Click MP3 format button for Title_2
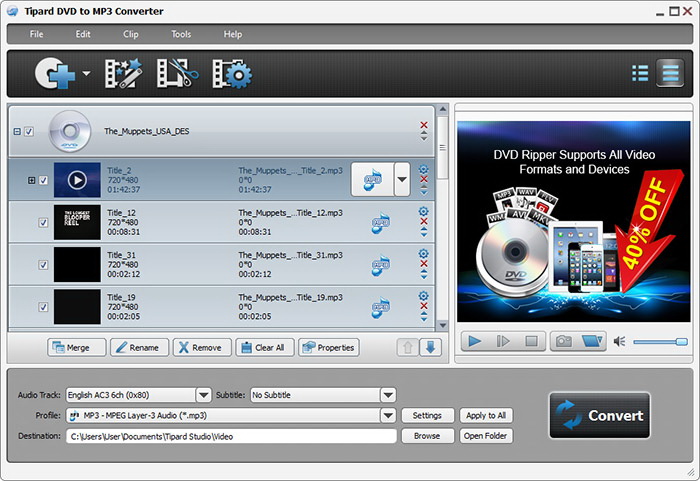This screenshot has height=481, width=700. click(372, 180)
